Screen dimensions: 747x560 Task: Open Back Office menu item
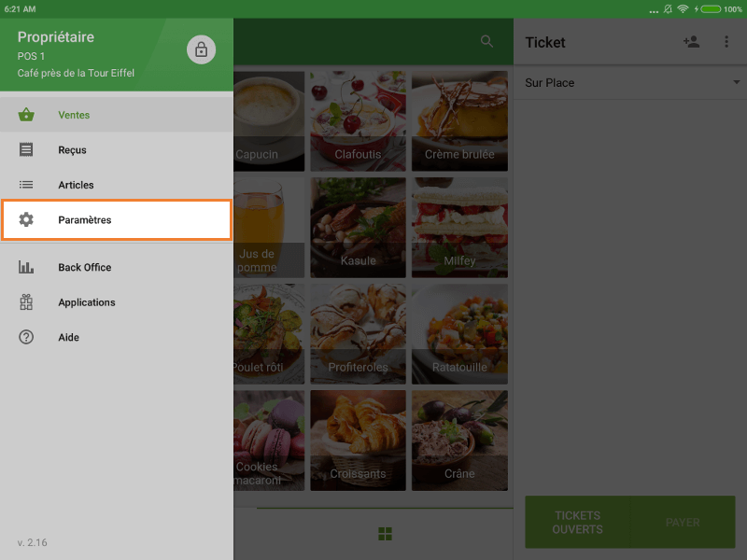117,267
